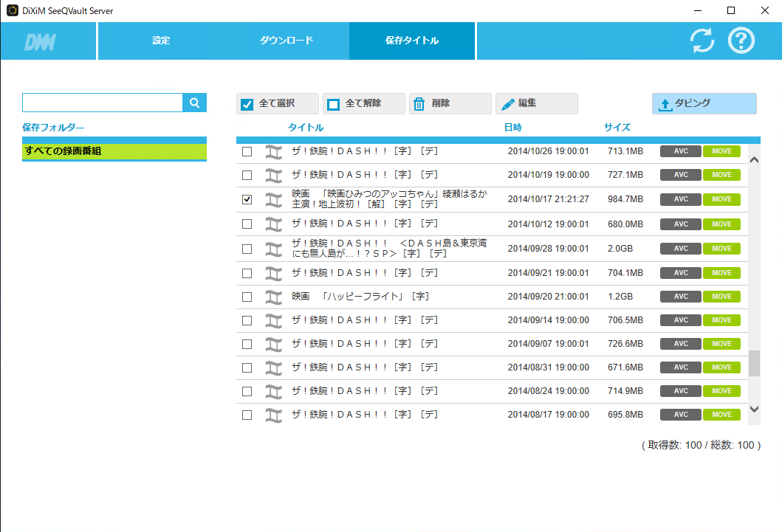Click the scroll down arrow of list

pyautogui.click(x=754, y=409)
